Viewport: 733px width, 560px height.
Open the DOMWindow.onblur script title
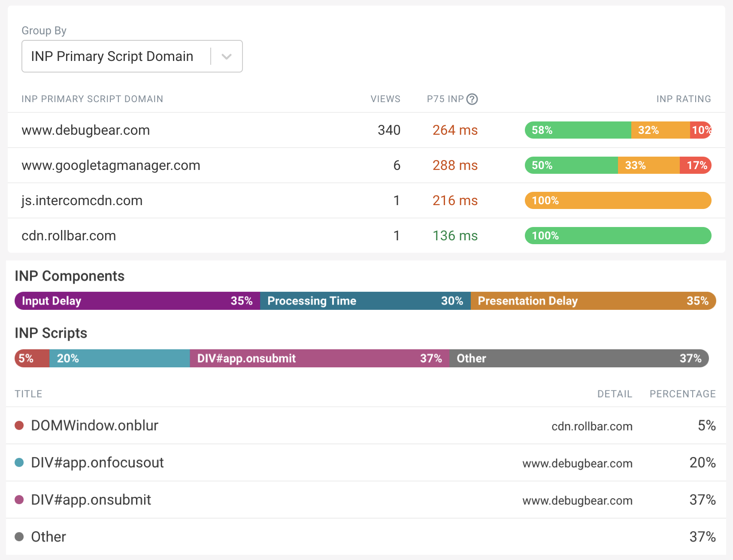pos(95,425)
